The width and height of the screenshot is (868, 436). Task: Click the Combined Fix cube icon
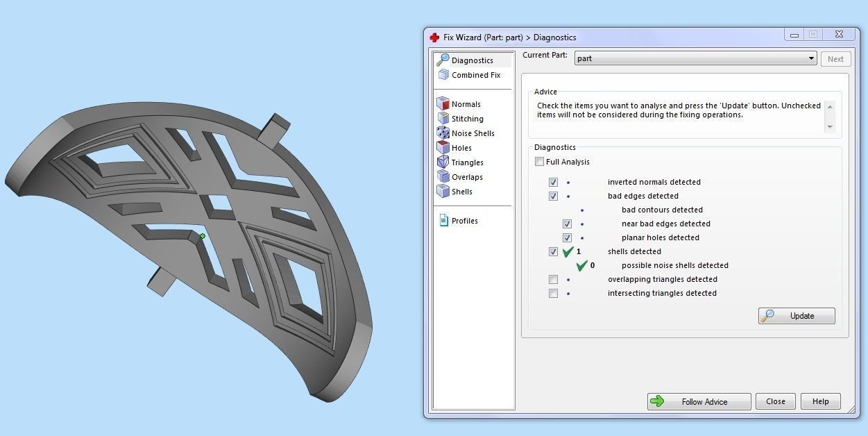(x=443, y=75)
